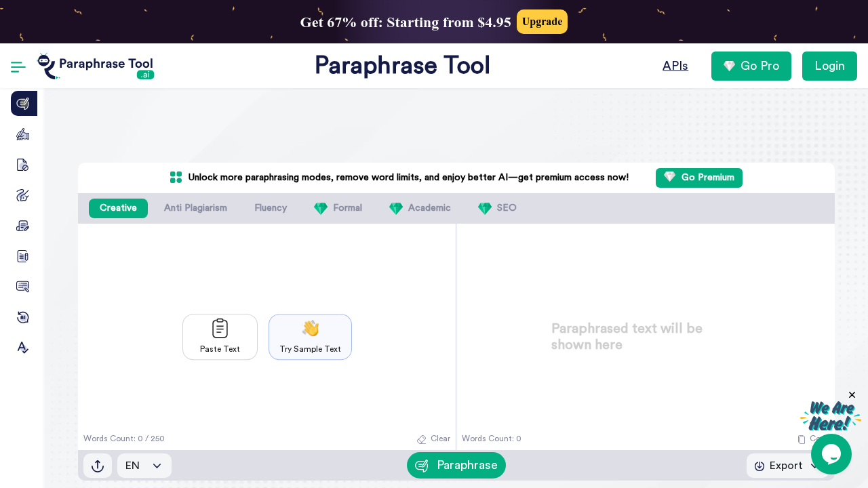
Task: Open the EN language dropdown
Action: pos(144,466)
